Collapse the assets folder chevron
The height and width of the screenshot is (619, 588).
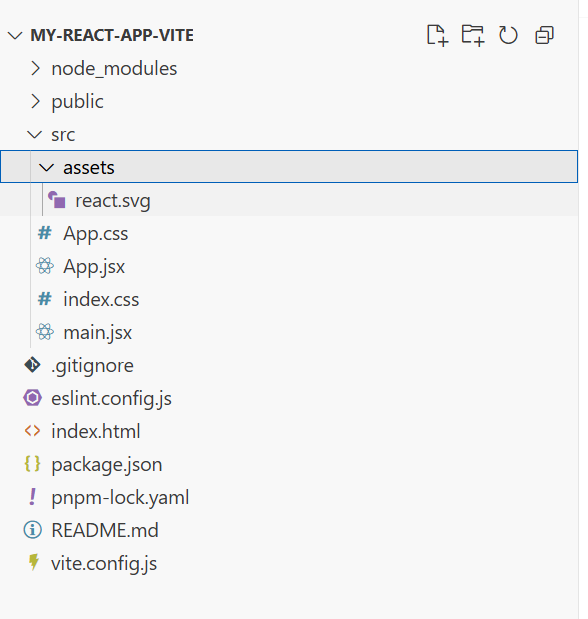pos(47,168)
